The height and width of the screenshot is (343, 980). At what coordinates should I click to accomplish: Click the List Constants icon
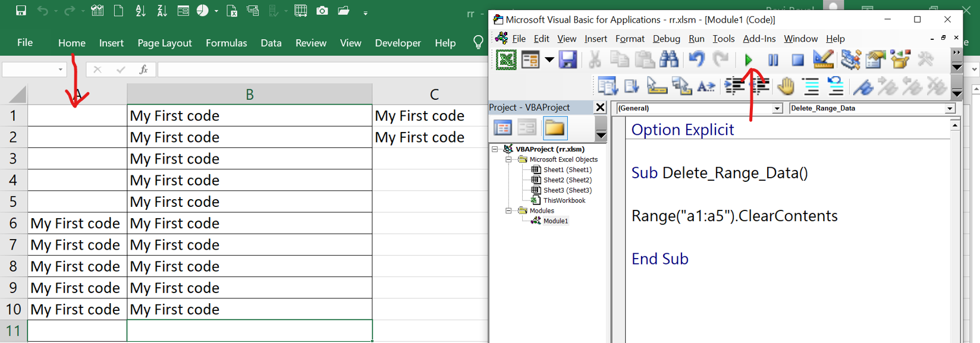pos(632,86)
